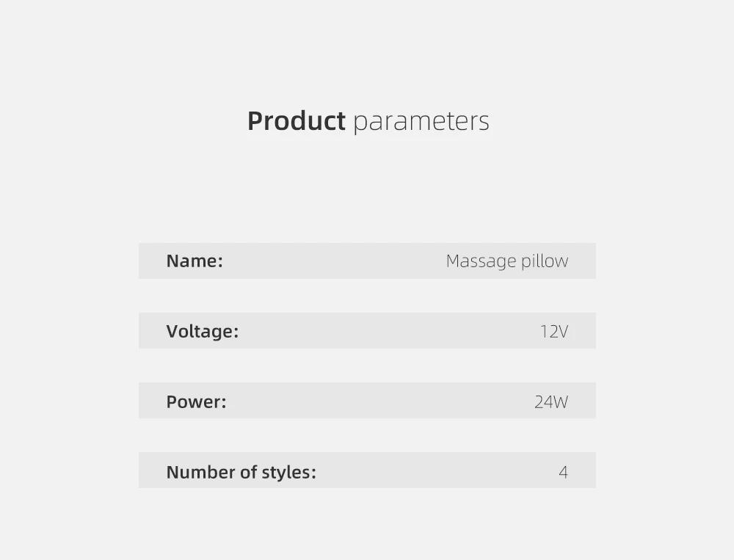Click the empty middle of the Voltage row
The width and height of the screenshot is (734, 560).
click(x=389, y=331)
